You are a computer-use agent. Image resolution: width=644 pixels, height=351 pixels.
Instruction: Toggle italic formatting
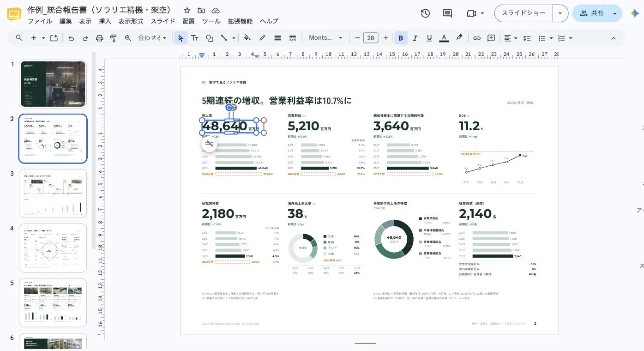[415, 38]
